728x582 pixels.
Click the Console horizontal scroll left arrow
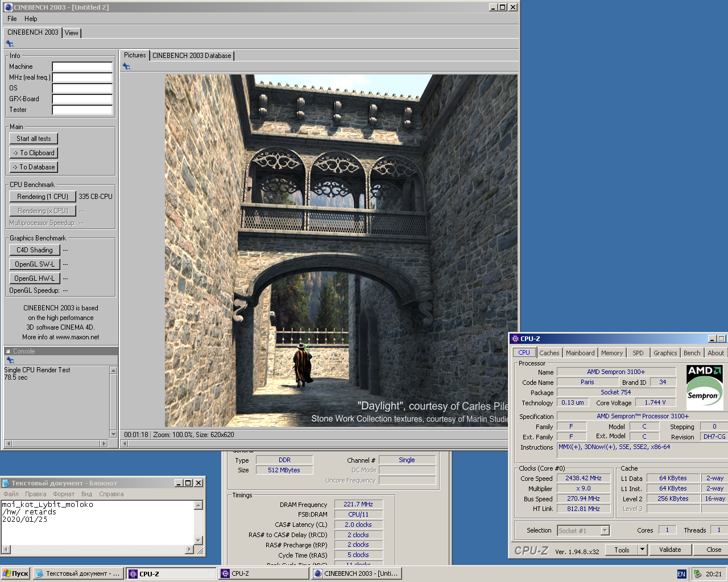(8, 443)
